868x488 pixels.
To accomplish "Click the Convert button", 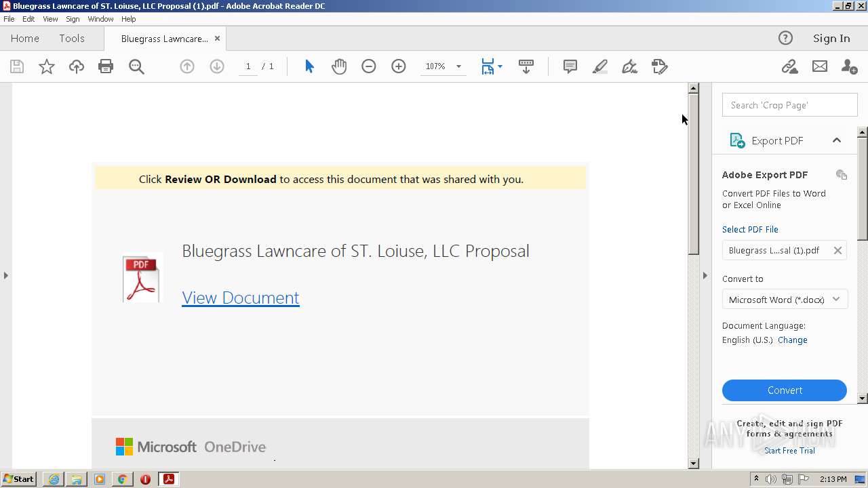I will coord(785,390).
